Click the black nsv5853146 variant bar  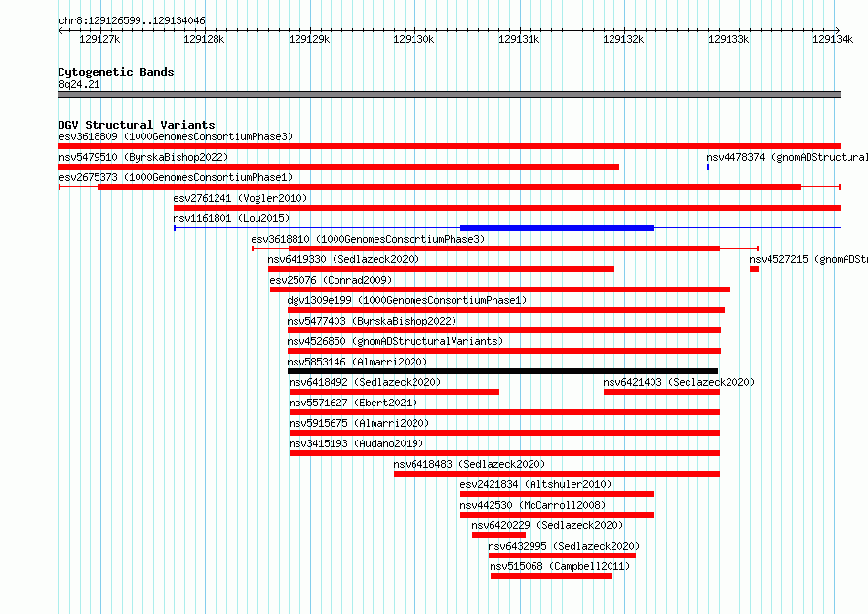(502, 371)
